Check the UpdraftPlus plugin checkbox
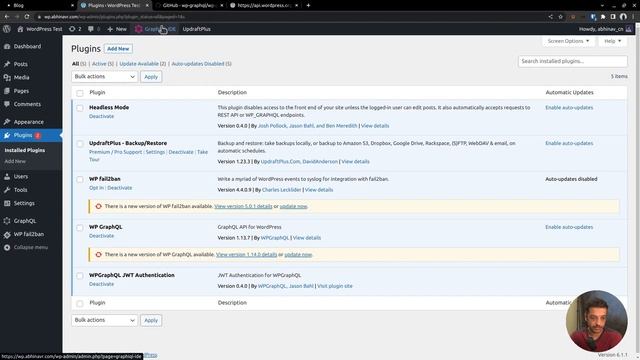 point(80,144)
